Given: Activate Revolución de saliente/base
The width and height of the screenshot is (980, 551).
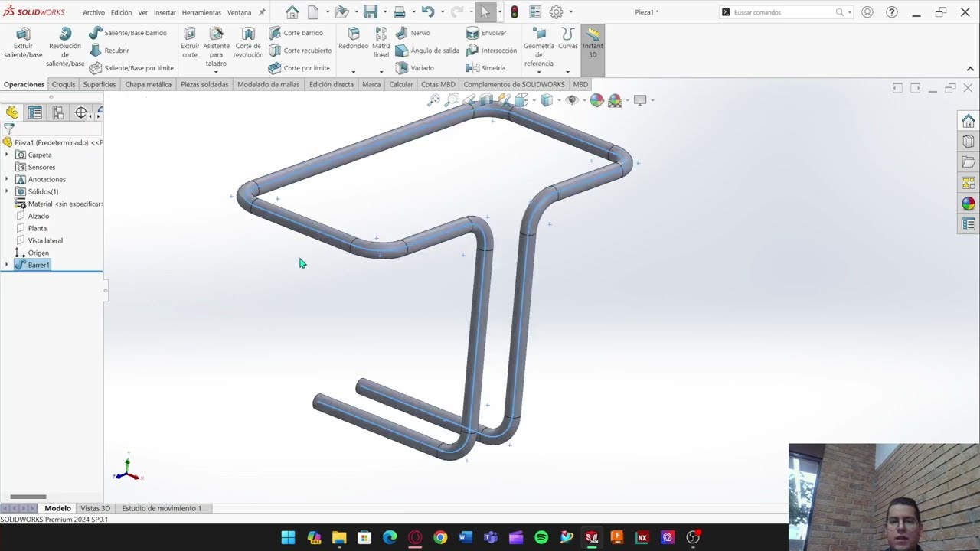Looking at the screenshot, I should click(x=65, y=47).
